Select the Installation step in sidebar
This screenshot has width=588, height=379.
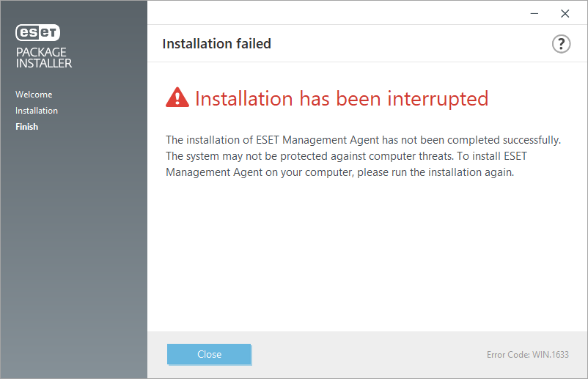coord(37,111)
